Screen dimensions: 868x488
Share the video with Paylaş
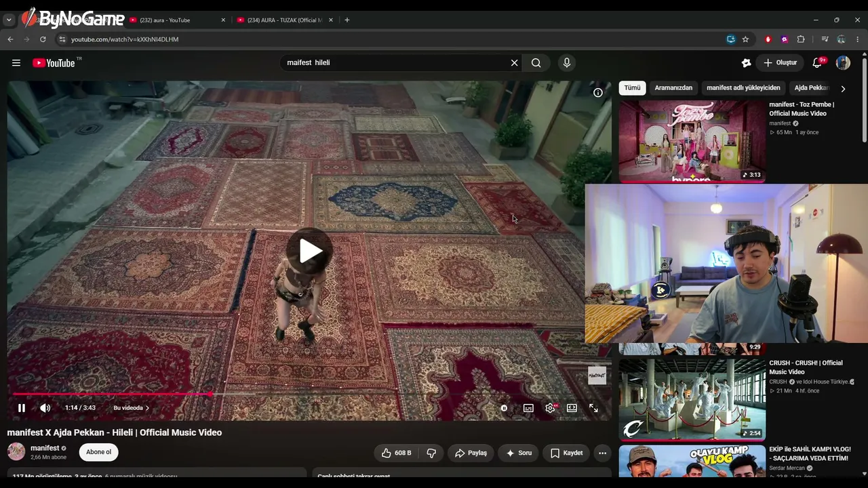[x=471, y=453]
